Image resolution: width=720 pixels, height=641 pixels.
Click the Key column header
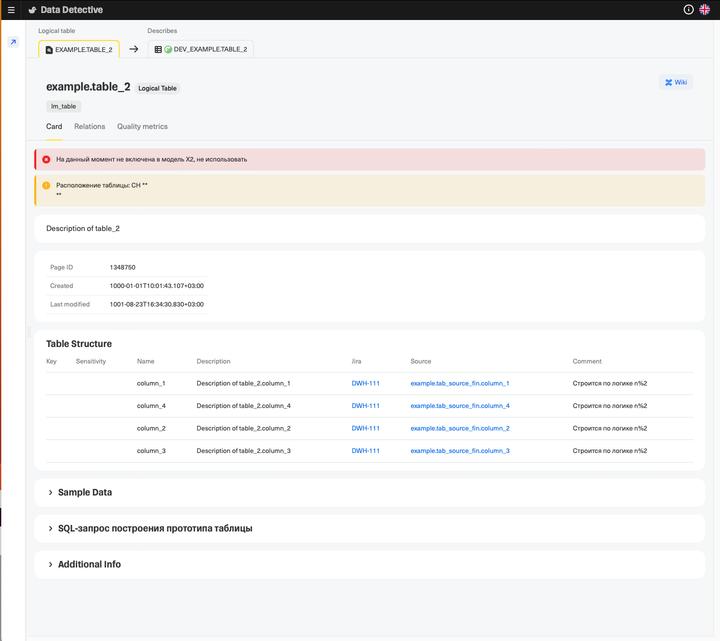pos(51,361)
